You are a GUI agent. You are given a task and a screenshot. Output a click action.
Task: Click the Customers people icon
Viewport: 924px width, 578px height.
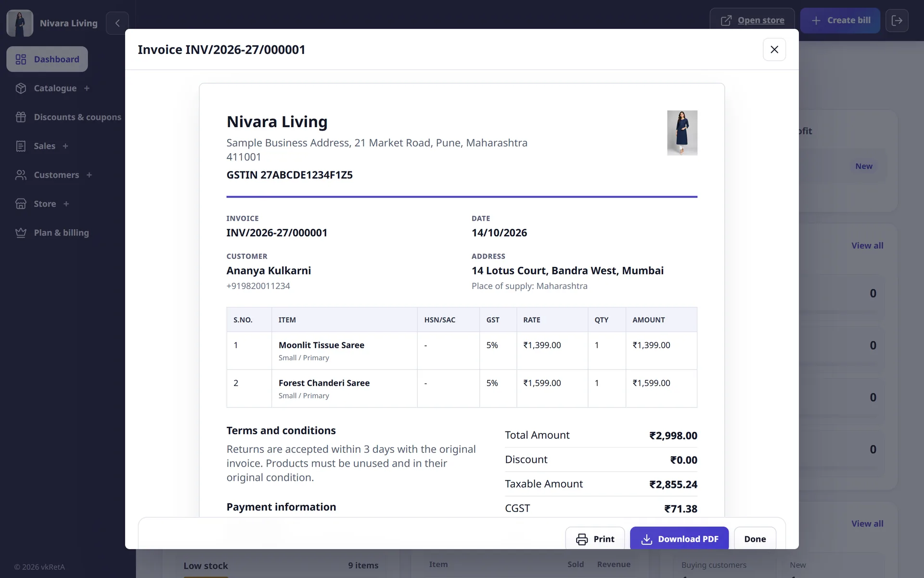21,175
